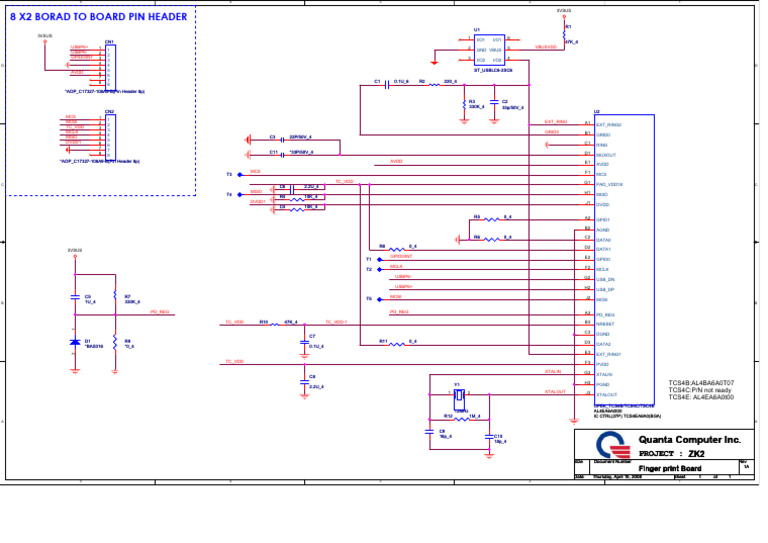Click the R2 resistor symbol
The image size is (768, 543).
click(x=434, y=85)
